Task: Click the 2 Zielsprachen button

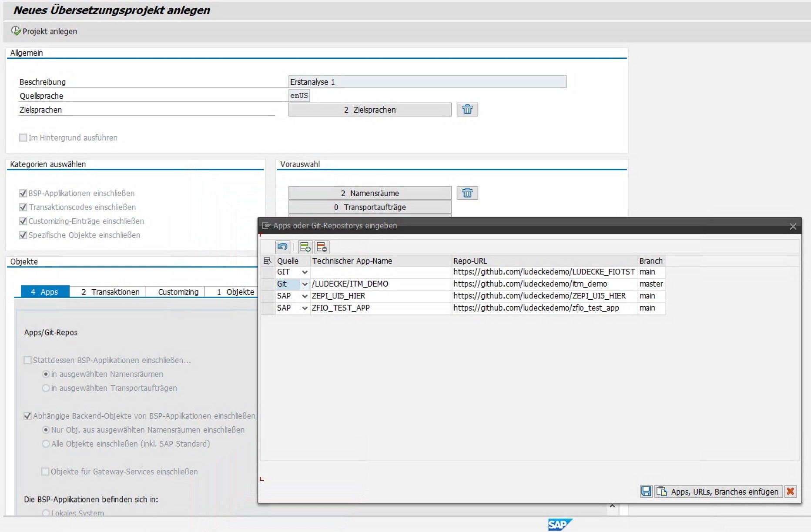Action: coord(369,110)
